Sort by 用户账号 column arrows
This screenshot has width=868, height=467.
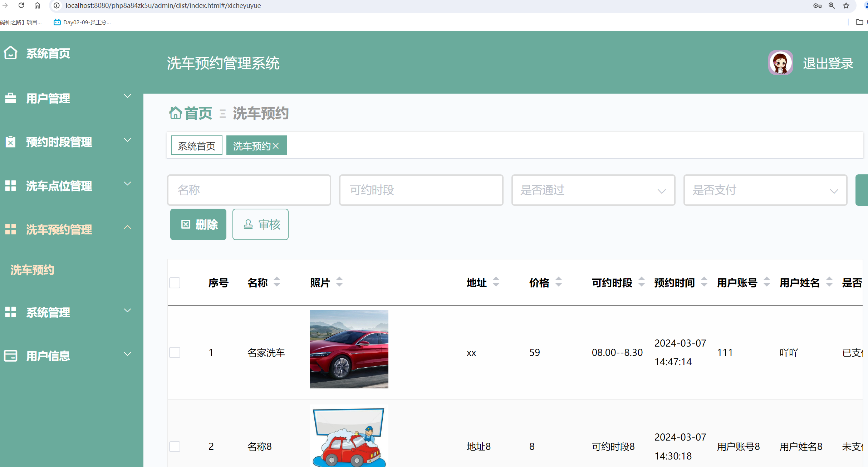[767, 282]
